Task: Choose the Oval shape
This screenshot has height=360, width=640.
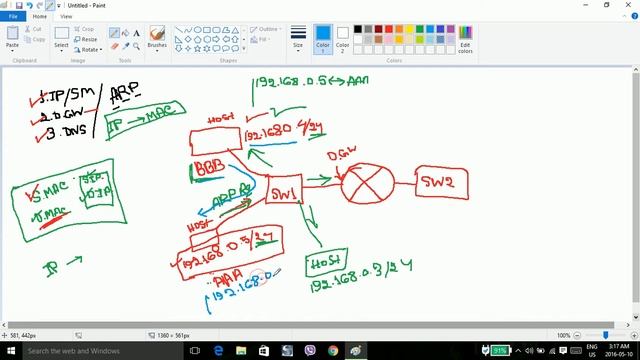Action: pos(198,30)
